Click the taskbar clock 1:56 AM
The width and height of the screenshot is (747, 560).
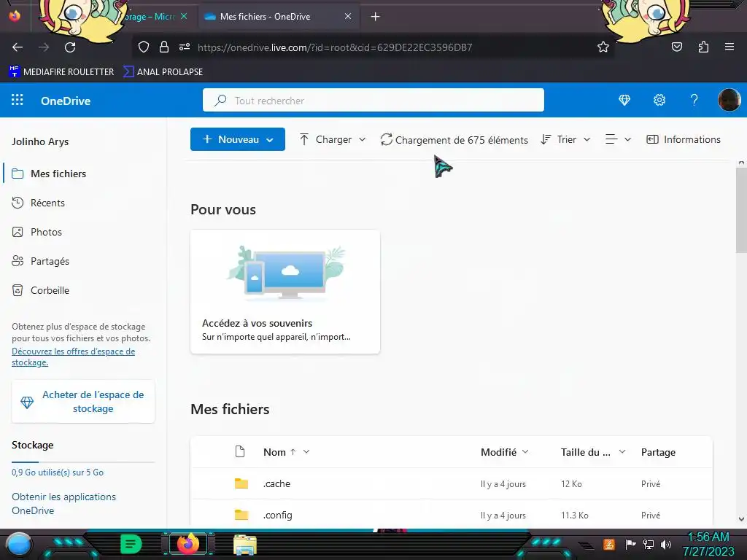point(708,537)
